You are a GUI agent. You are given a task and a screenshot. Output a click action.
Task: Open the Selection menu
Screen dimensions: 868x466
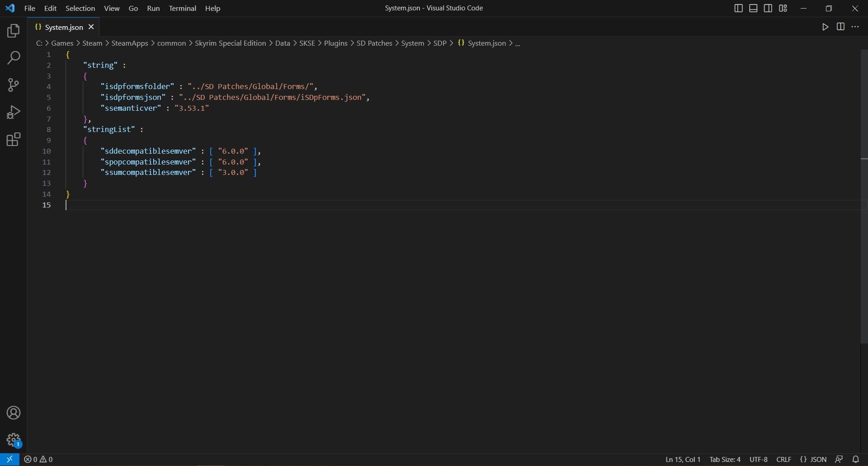click(80, 8)
